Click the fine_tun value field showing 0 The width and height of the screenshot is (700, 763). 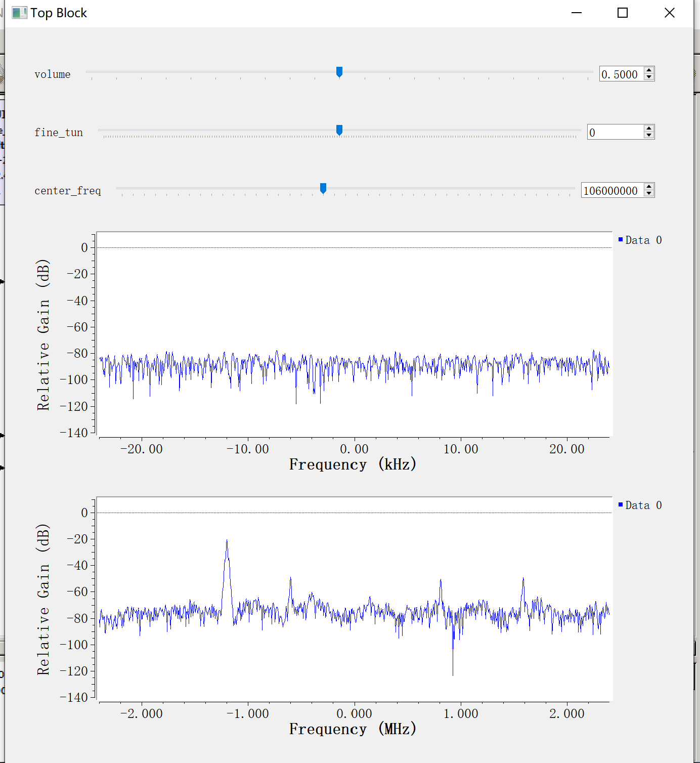tap(616, 132)
